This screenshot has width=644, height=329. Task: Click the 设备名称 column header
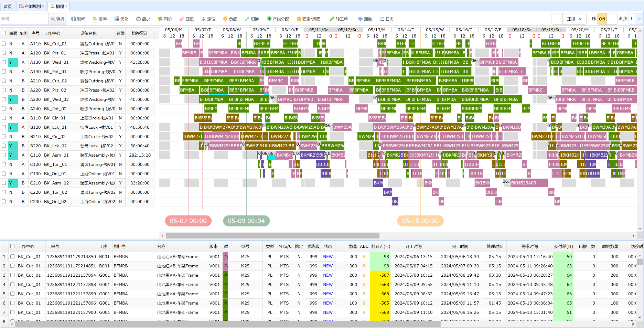click(88, 33)
